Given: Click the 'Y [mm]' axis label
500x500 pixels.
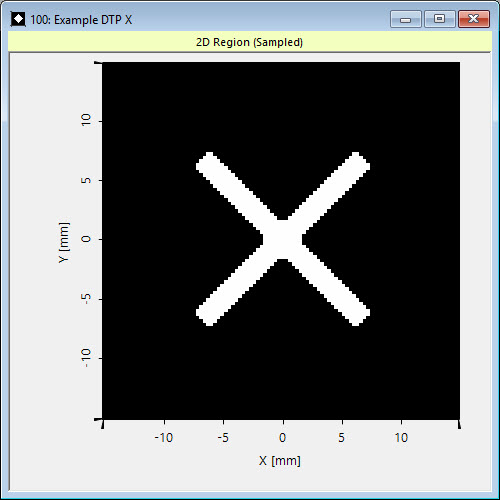Looking at the screenshot, I should [64, 242].
